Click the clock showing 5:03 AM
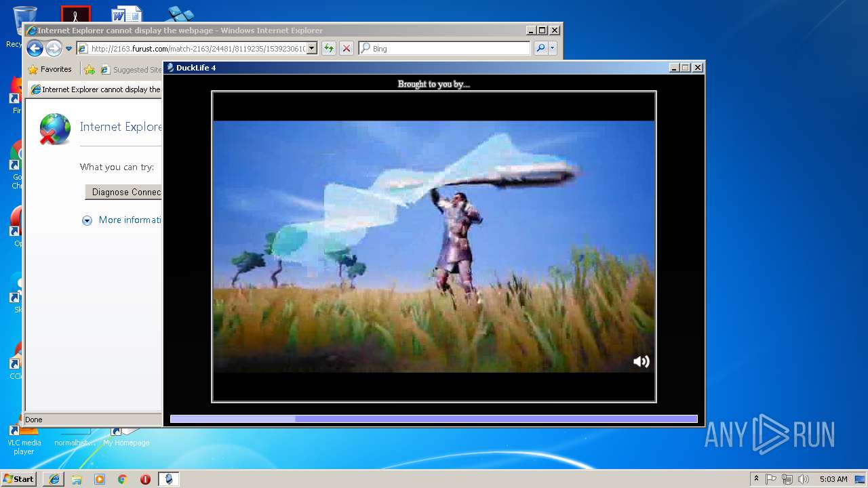 point(833,479)
